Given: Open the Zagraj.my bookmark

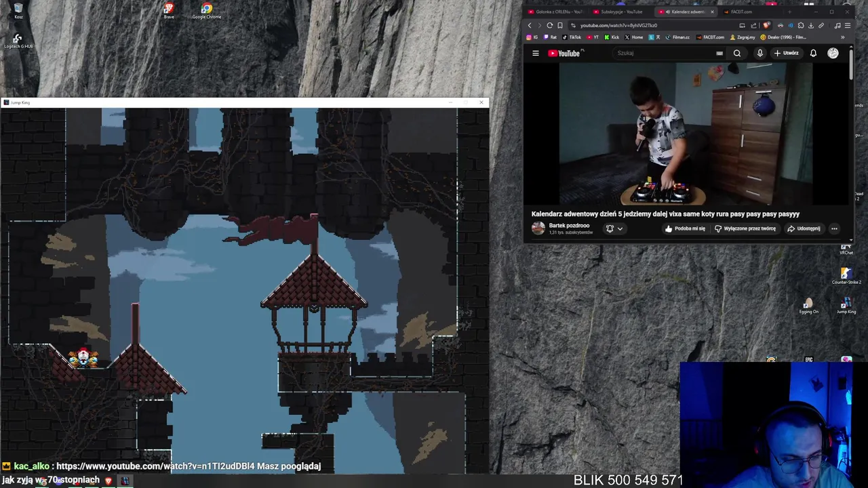Looking at the screenshot, I should tap(743, 37).
